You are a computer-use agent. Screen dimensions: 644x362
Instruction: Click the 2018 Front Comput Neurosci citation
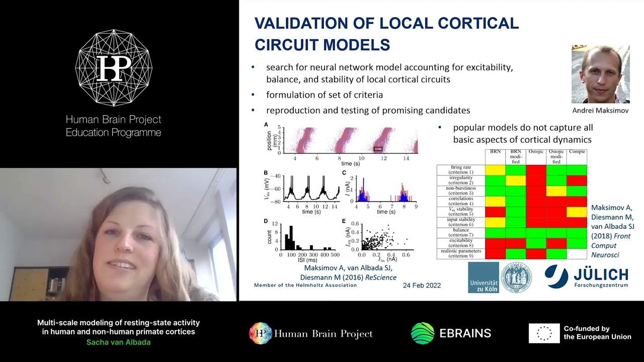coord(613,231)
